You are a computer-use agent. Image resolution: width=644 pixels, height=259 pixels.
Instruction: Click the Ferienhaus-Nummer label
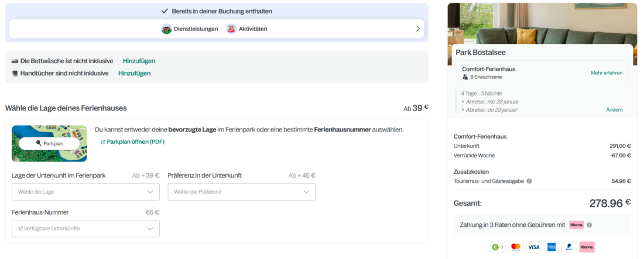click(40, 213)
